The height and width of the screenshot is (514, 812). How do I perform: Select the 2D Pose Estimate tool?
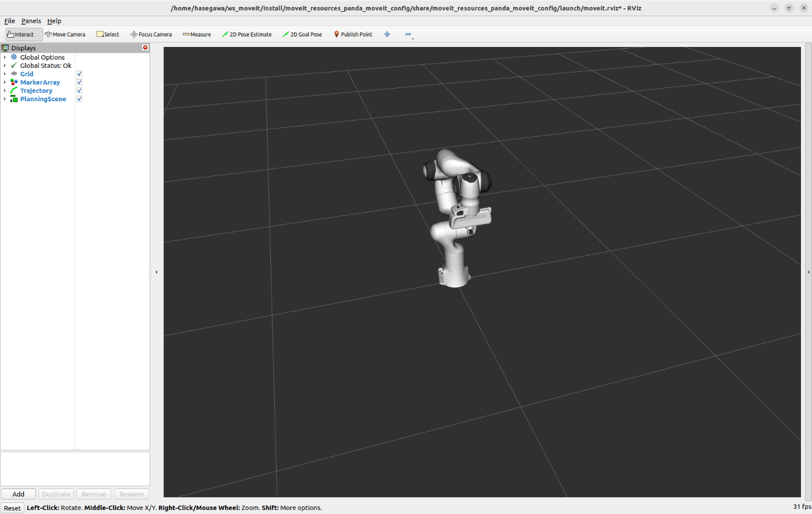[246, 34]
